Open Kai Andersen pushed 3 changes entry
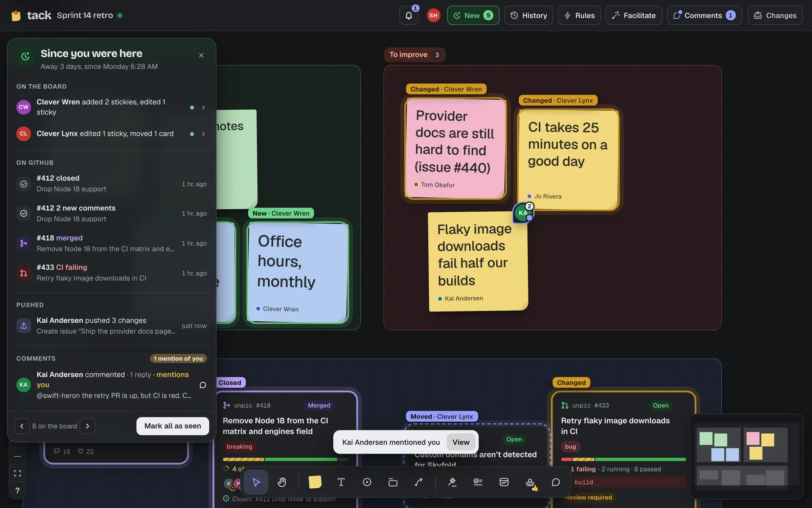The width and height of the screenshot is (812, 508). (112, 325)
